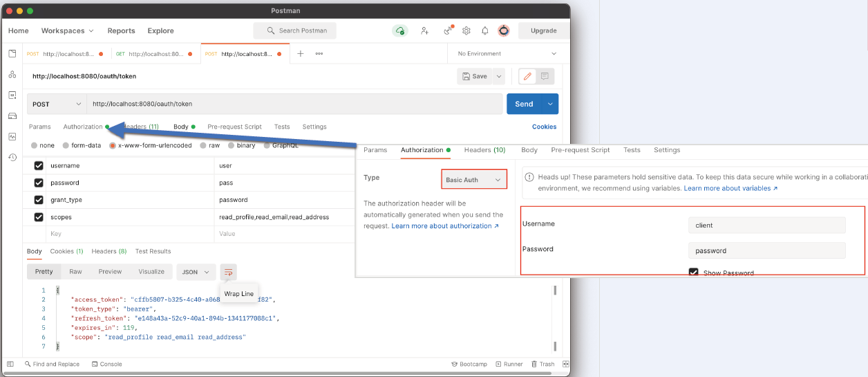
Task: Click the blue Send button
Action: pos(525,104)
